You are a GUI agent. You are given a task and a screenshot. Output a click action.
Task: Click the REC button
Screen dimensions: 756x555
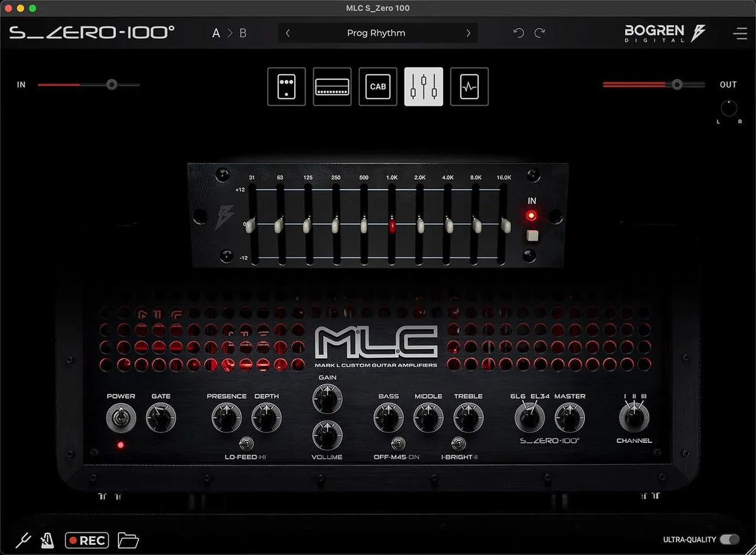coord(86,540)
